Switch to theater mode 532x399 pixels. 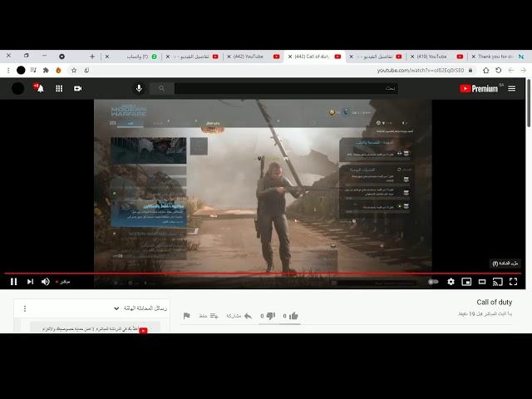[x=482, y=282]
